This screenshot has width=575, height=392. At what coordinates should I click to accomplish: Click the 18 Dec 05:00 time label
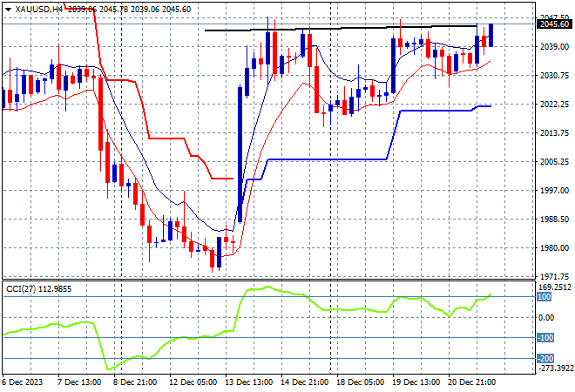(361, 382)
